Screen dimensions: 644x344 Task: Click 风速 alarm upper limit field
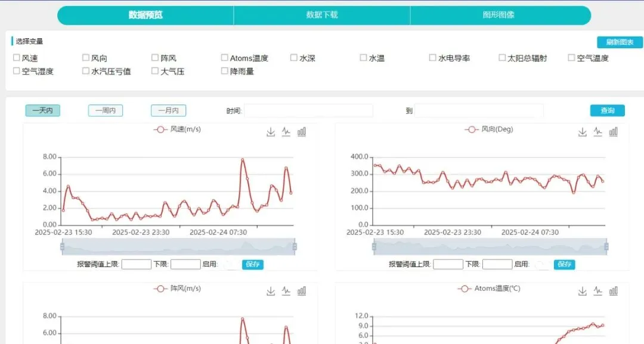137,264
